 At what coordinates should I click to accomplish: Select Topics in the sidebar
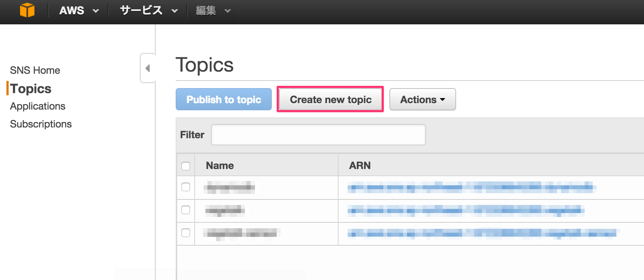(x=31, y=88)
